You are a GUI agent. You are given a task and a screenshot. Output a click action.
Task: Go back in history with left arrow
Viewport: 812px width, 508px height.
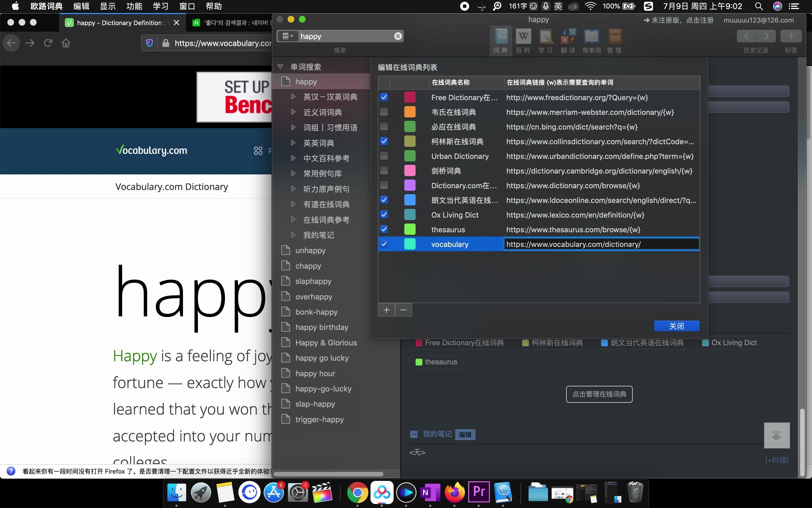point(747,36)
